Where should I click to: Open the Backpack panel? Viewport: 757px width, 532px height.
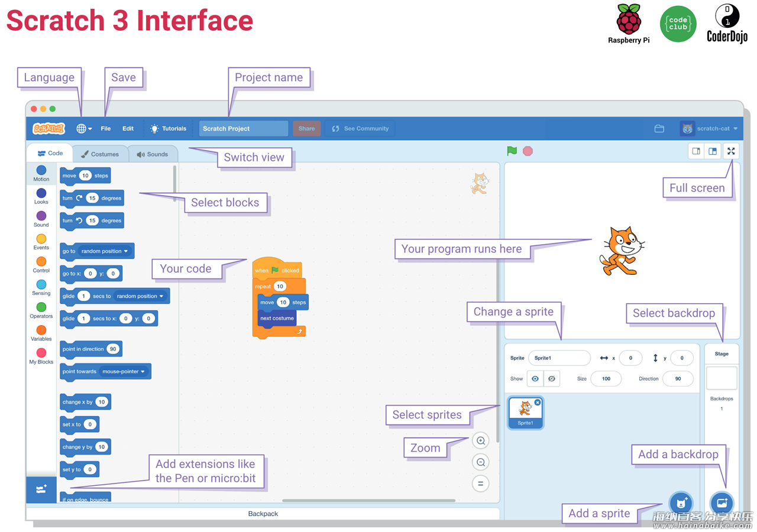pyautogui.click(x=263, y=514)
